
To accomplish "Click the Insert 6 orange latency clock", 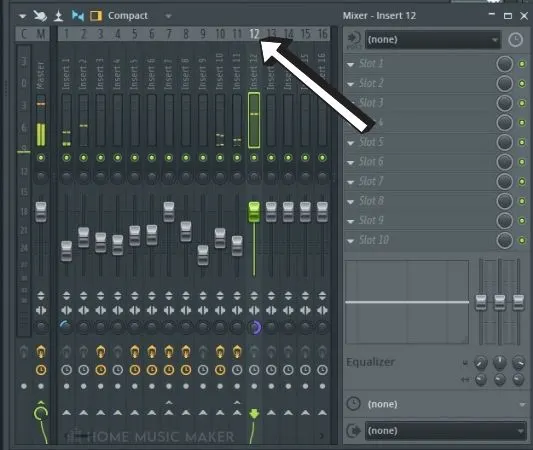I will (x=152, y=370).
